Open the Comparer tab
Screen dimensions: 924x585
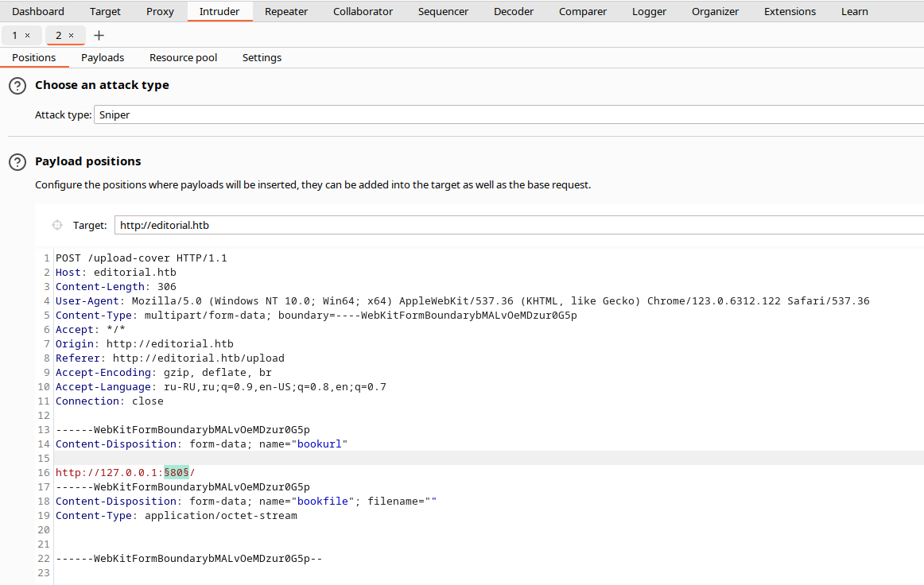pos(583,11)
